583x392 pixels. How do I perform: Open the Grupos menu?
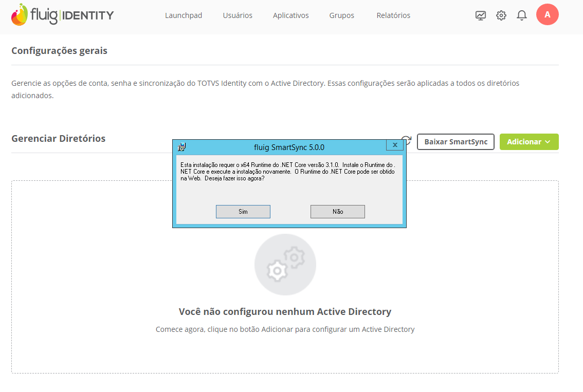[342, 15]
